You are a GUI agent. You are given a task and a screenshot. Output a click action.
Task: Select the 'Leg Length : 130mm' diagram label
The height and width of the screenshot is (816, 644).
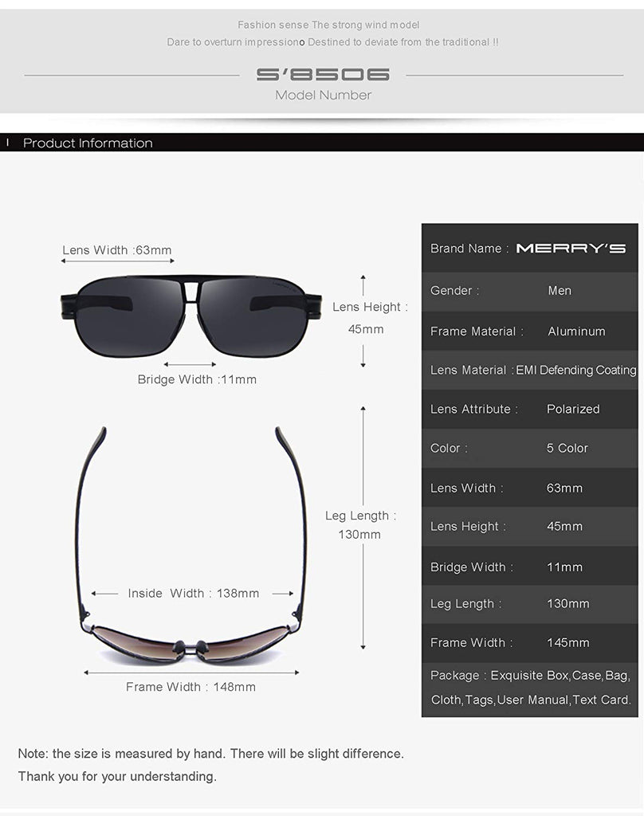[360, 525]
